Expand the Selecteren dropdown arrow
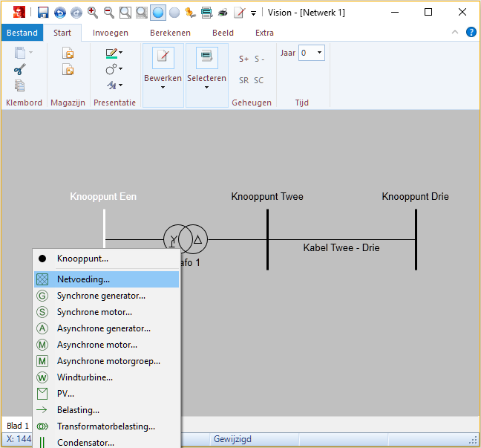This screenshot has height=448, width=481. pos(206,88)
